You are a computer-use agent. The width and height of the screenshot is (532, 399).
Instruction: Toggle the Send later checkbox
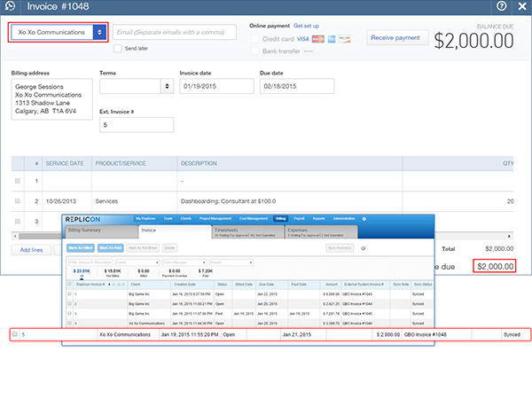click(117, 48)
